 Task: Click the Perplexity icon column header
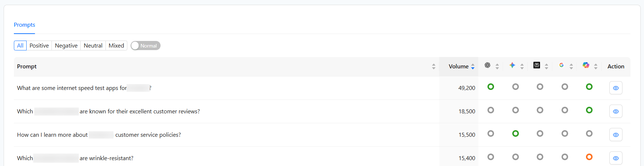[x=537, y=65]
